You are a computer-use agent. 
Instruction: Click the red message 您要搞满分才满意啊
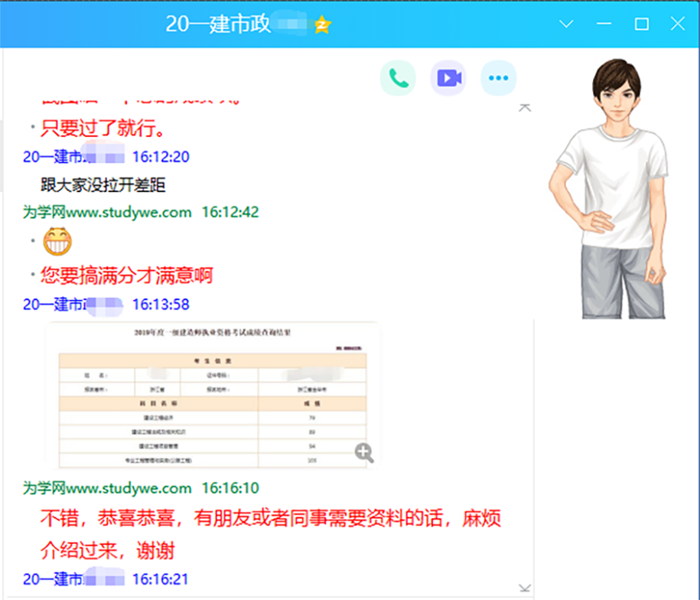click(126, 275)
